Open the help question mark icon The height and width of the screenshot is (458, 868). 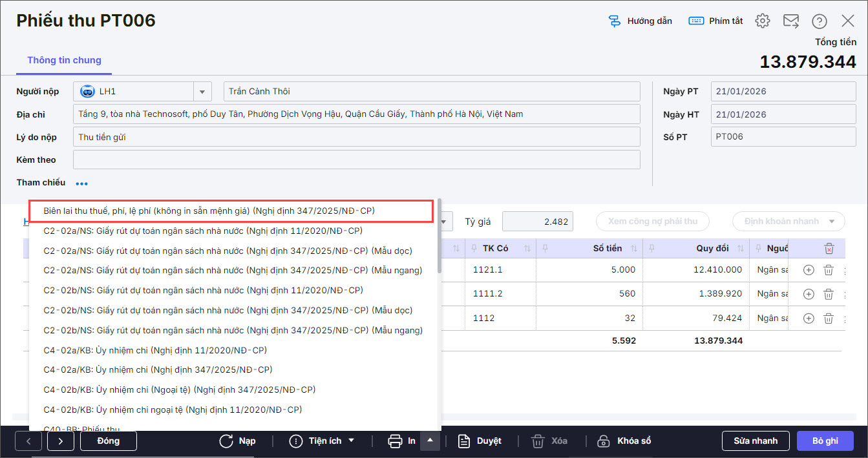(x=820, y=21)
